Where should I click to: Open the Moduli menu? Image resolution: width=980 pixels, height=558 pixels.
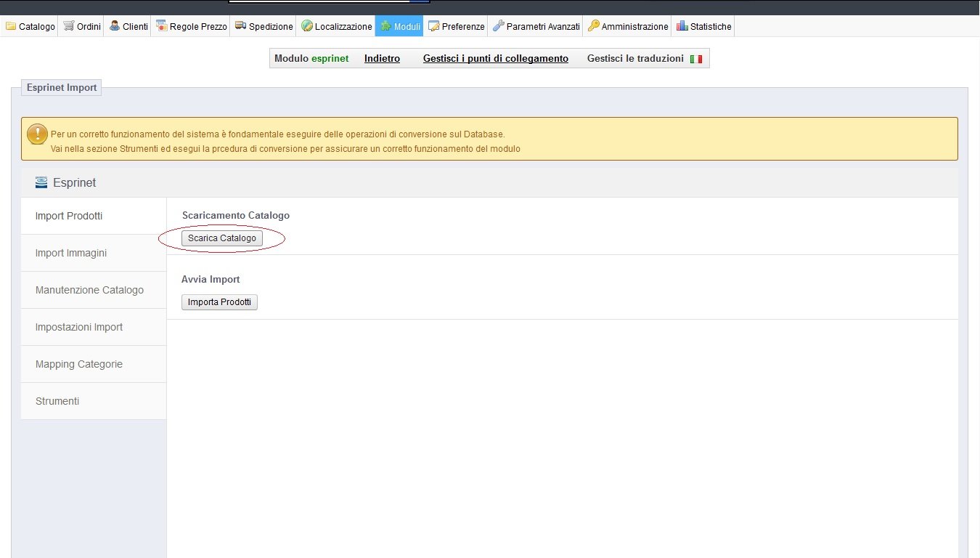click(400, 26)
